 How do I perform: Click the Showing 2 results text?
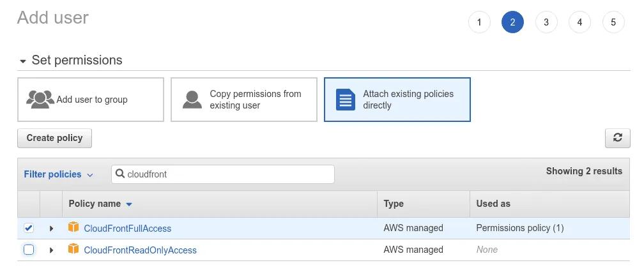coord(584,171)
